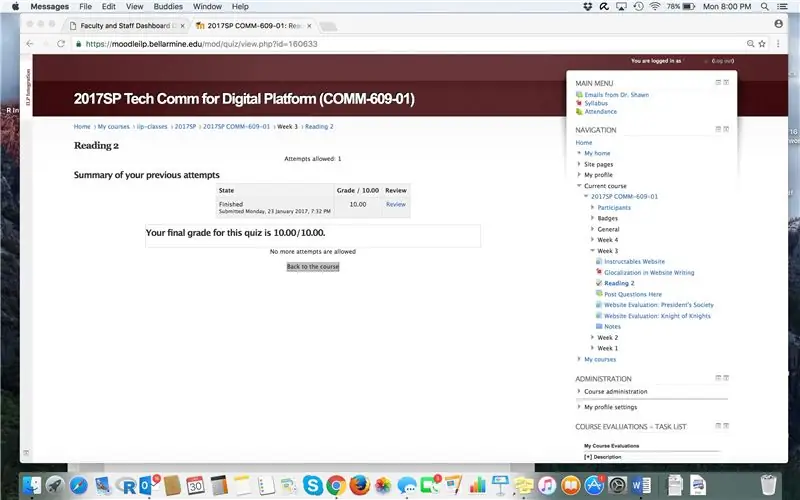Click the iip-classes breadcrumb link
800x500 pixels.
tap(152, 127)
